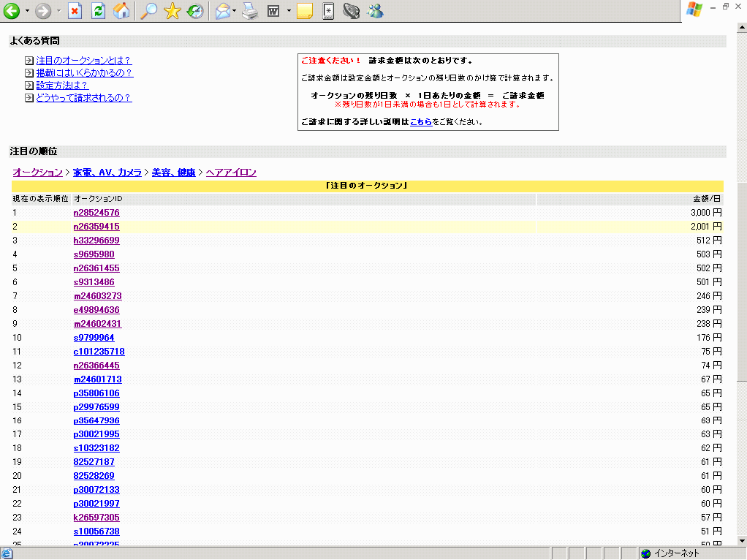Click the Windows flag logo

point(694,9)
